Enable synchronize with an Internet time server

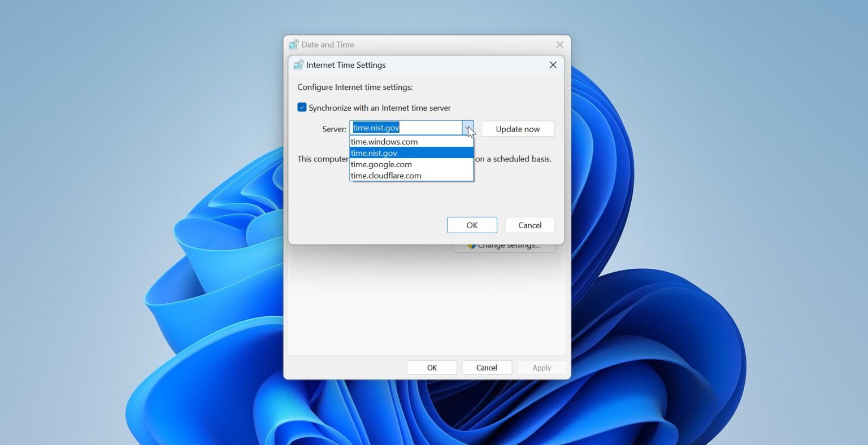(x=302, y=107)
